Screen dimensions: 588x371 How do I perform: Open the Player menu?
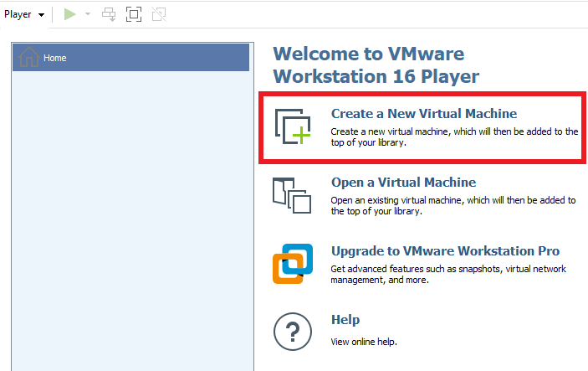pyautogui.click(x=24, y=14)
